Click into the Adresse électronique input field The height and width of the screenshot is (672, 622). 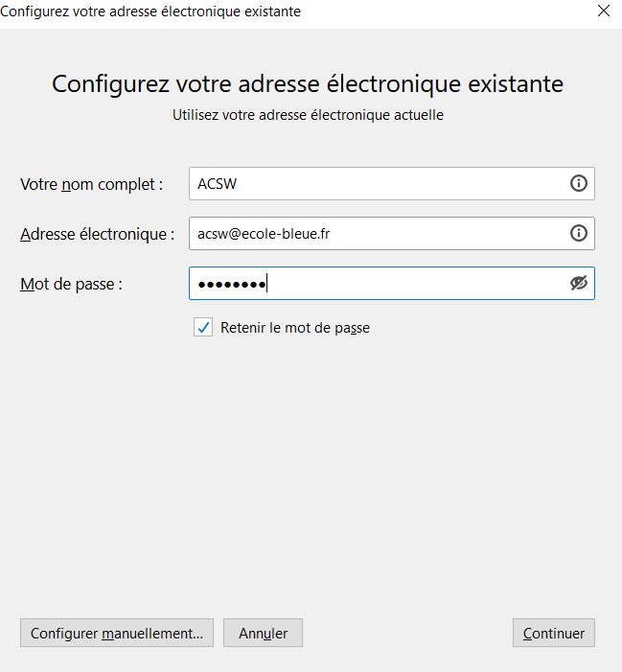(x=392, y=233)
